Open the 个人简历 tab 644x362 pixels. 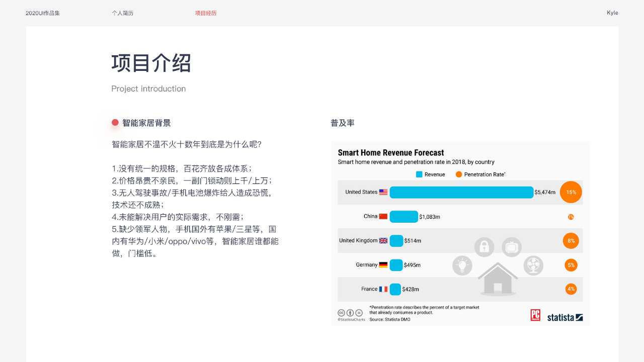(x=123, y=13)
